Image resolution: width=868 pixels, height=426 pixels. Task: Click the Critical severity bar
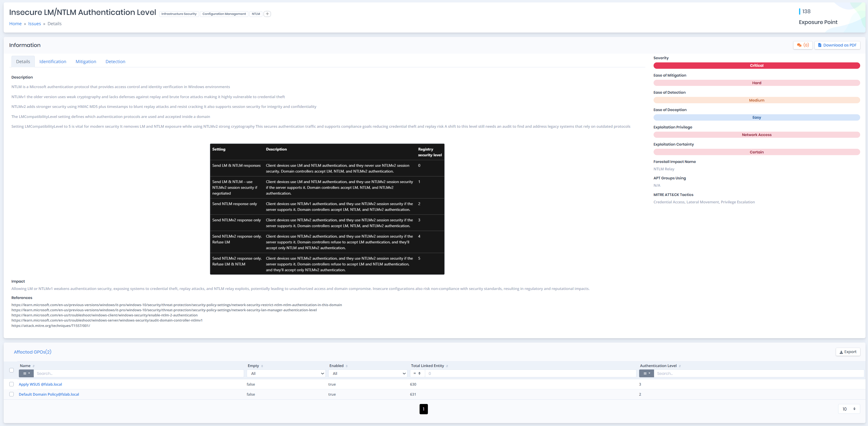tap(757, 65)
